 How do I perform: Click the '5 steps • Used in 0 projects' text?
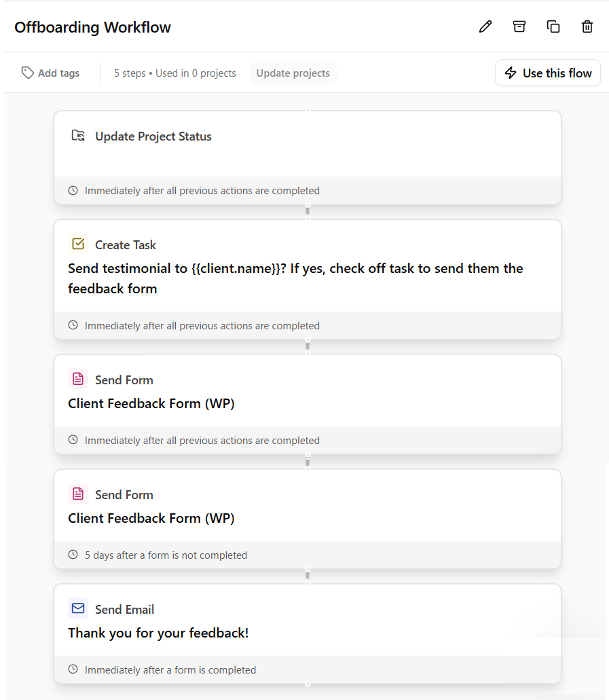(174, 73)
